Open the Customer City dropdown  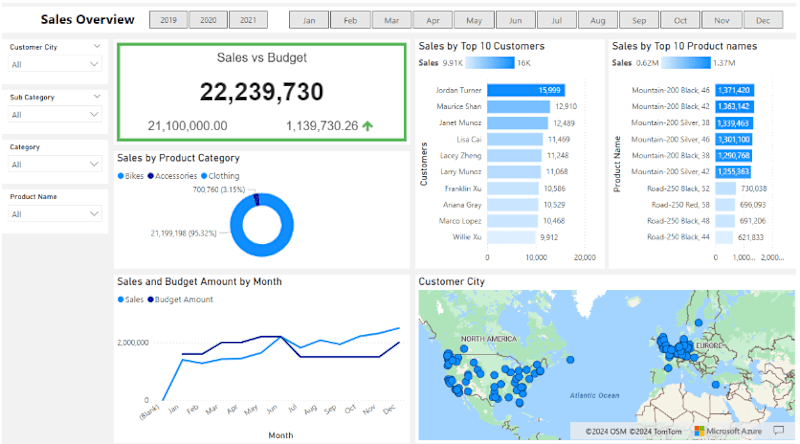(x=55, y=64)
